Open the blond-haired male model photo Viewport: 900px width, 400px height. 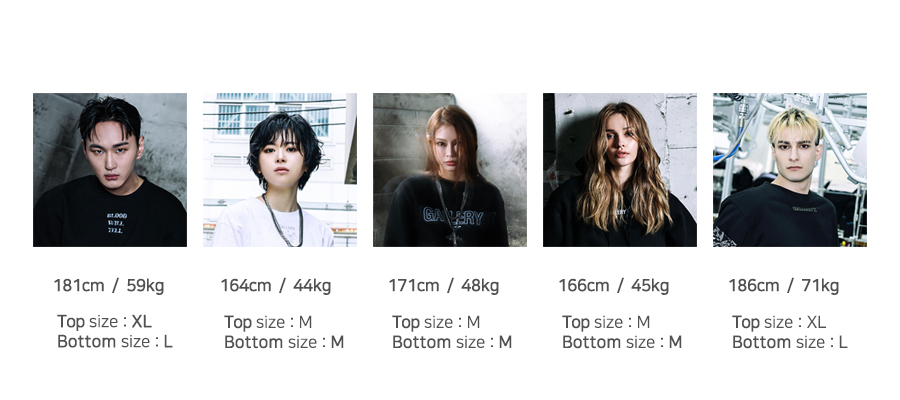tap(790, 170)
